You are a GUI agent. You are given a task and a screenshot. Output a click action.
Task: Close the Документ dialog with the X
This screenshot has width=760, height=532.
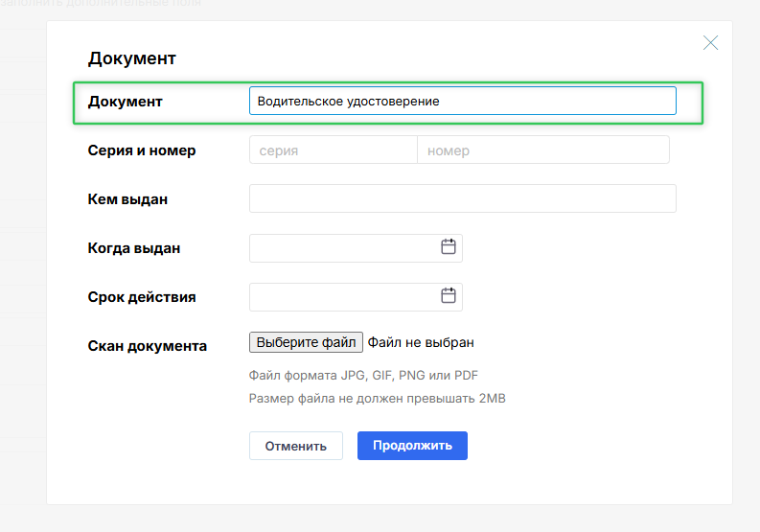coord(710,42)
